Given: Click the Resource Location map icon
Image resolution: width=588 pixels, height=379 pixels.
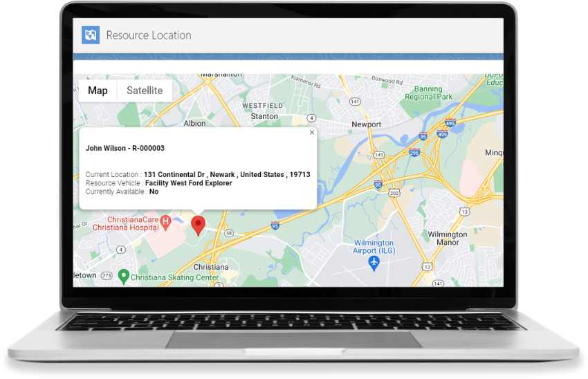Looking at the screenshot, I should click(91, 35).
